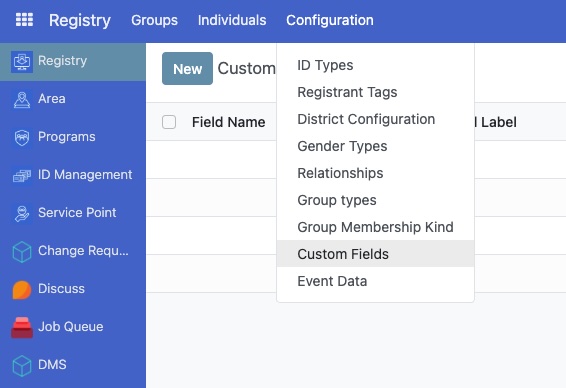The height and width of the screenshot is (388, 566).
Task: Go to Area in the sidebar
Action: pos(52,99)
